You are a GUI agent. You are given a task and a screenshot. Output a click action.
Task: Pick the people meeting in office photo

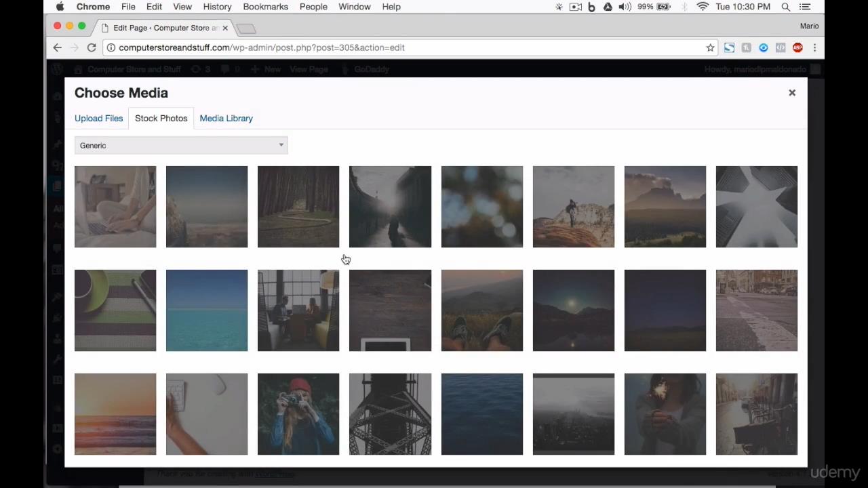point(298,310)
